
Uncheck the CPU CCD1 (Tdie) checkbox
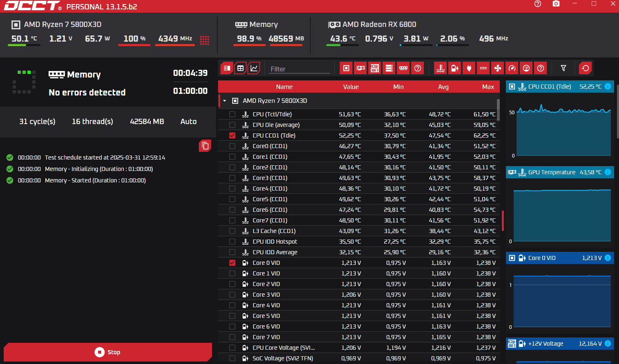[232, 135]
